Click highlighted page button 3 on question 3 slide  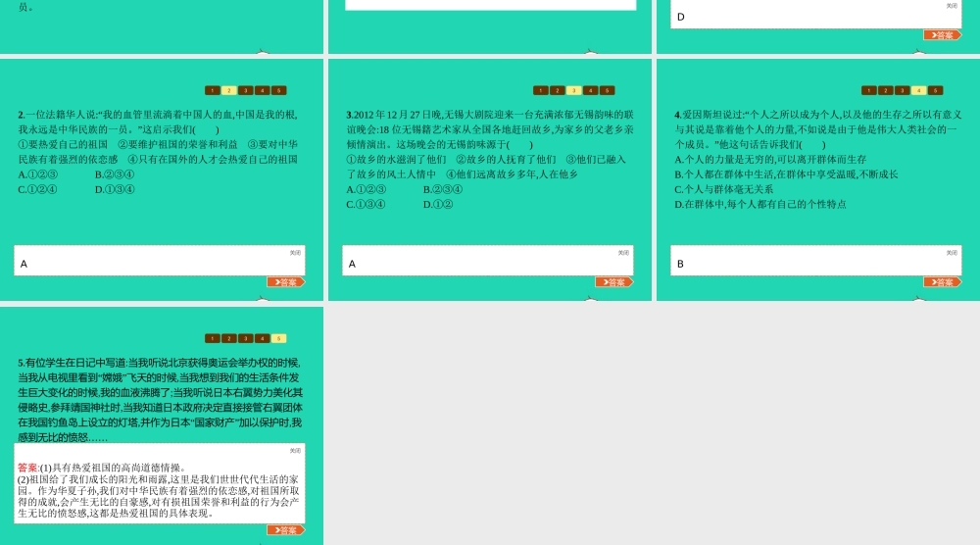click(x=573, y=90)
